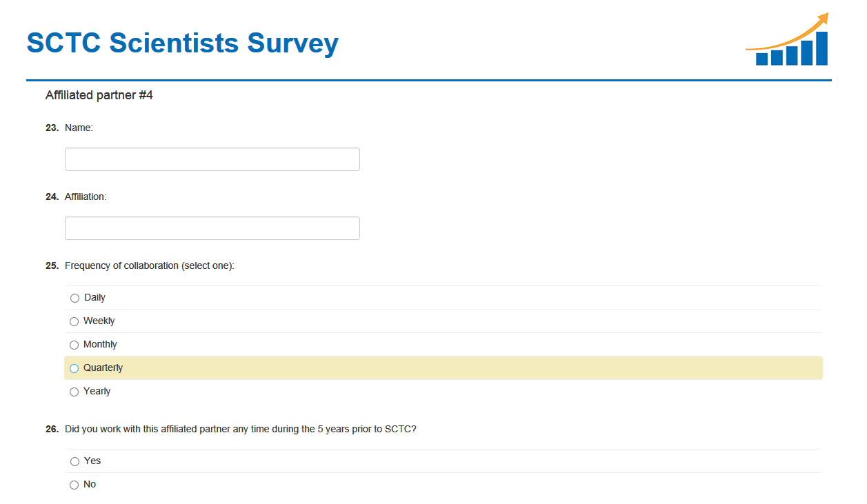867x504 pixels.
Task: Click the 'Yearly' option label text
Action: coord(97,391)
